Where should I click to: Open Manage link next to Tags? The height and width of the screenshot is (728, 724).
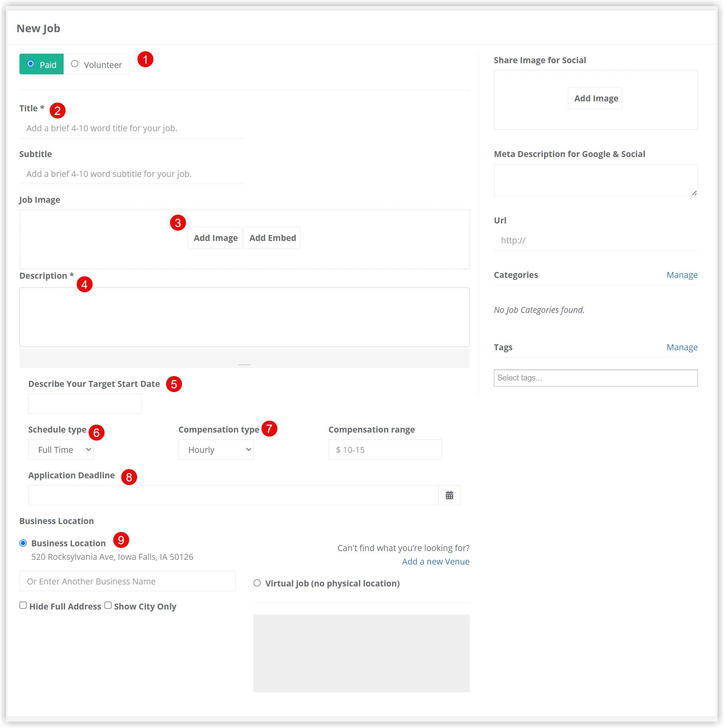coord(681,347)
